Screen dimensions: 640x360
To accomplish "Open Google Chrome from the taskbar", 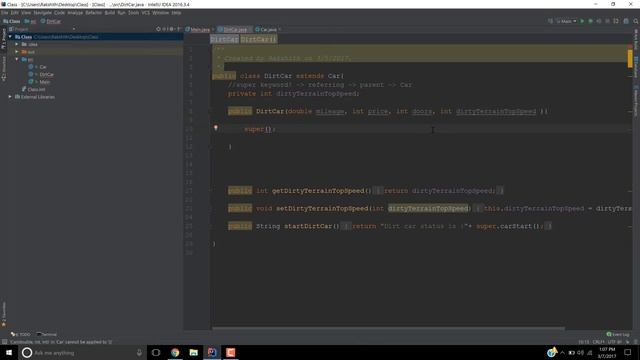I will point(175,352).
